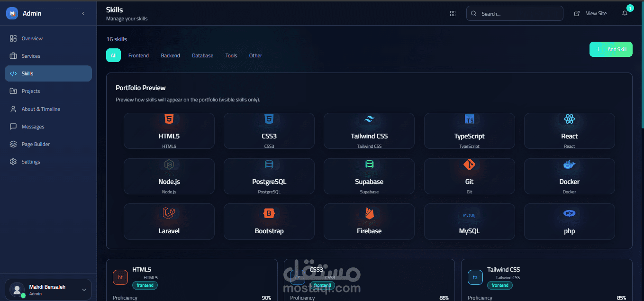This screenshot has height=301, width=644.
Task: Expand the Mahdi Bensaleh user menu
Action: 48,290
